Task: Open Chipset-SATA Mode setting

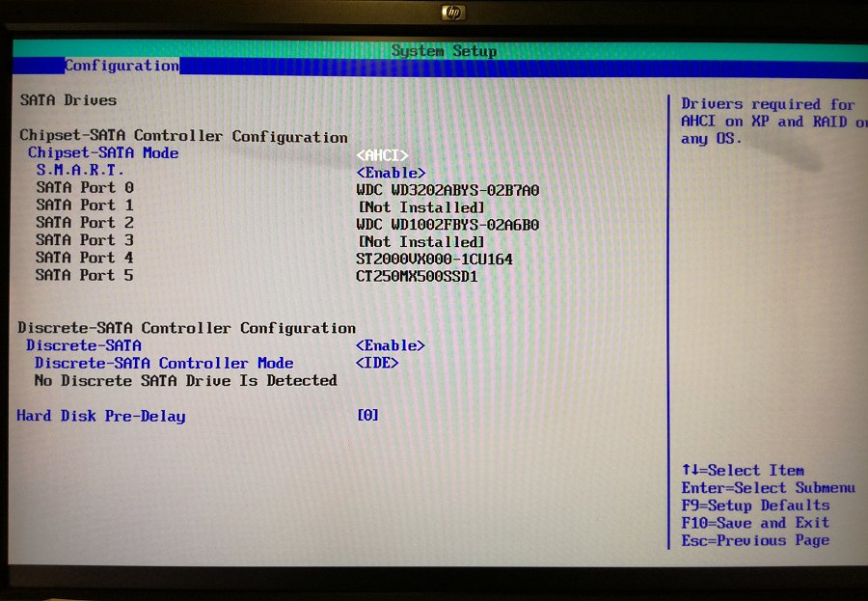Action: 103,152
